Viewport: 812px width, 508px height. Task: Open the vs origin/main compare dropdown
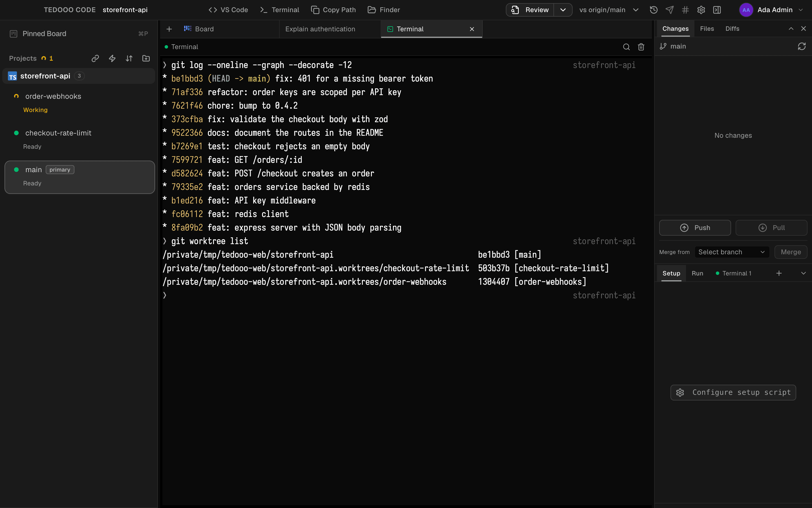click(x=608, y=10)
